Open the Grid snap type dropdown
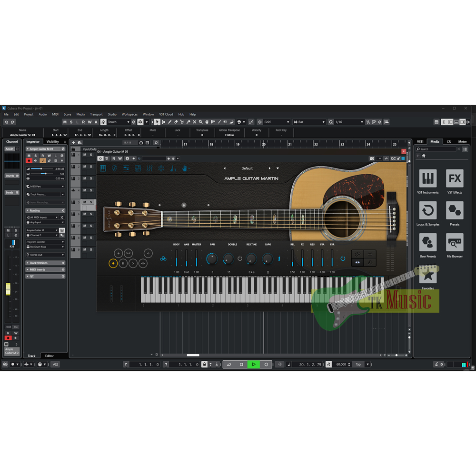Screen dimensions: 476x476 tap(277, 122)
